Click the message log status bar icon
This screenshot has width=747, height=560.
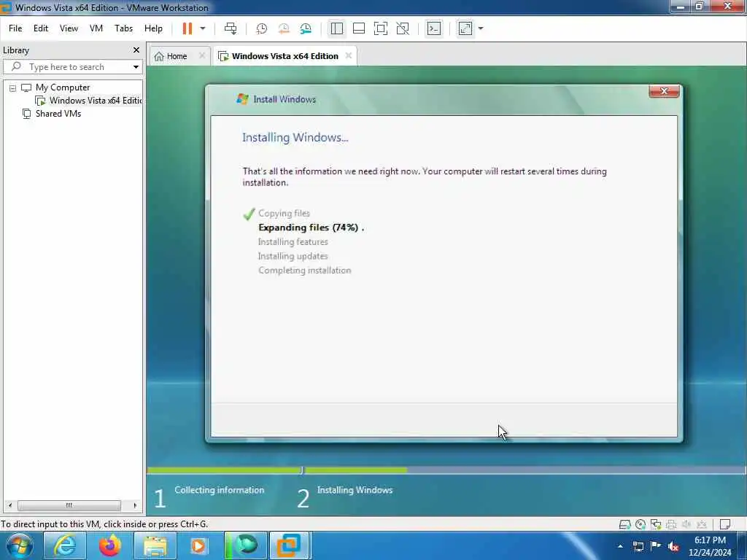pyautogui.click(x=725, y=525)
